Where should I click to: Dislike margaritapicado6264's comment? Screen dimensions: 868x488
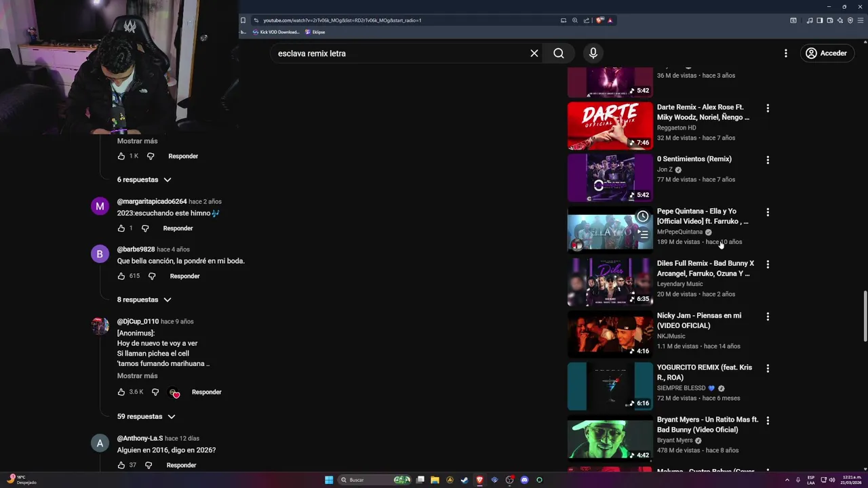coord(145,228)
